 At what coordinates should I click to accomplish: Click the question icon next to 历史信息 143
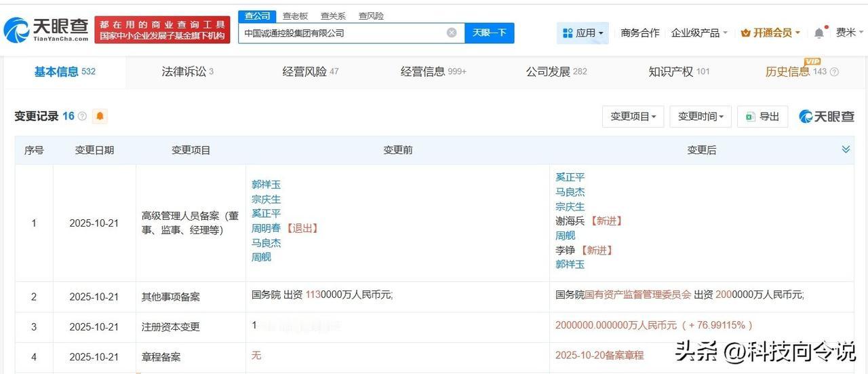click(834, 72)
